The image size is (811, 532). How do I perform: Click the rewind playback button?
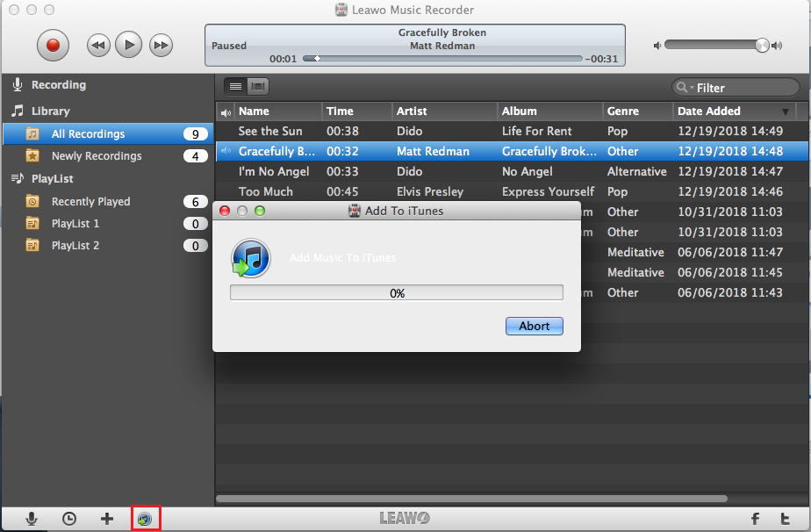[x=98, y=45]
